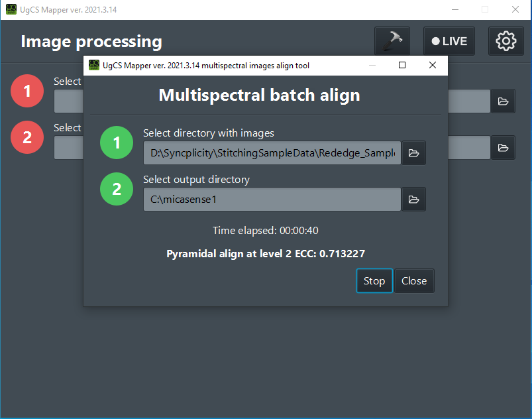Edit the images directory path field
Screen dimensions: 532x419
pos(272,153)
